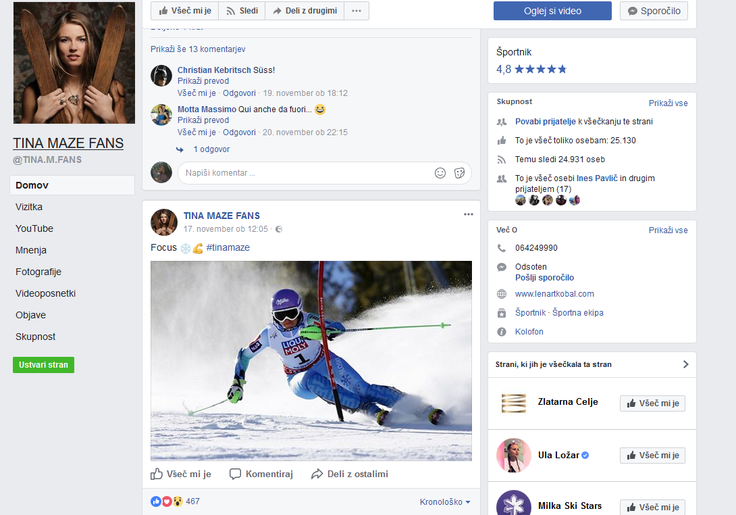Click the #tinamaze hashtag
This screenshot has height=515, width=736.
pyautogui.click(x=228, y=247)
